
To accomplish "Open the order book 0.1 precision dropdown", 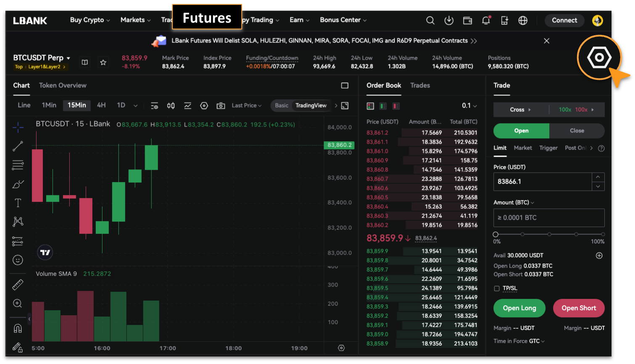I will (x=469, y=106).
